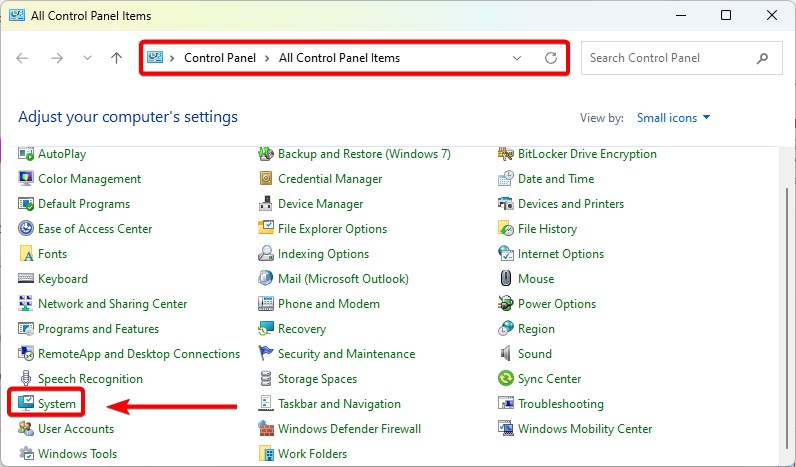Viewport: 796px width, 467px height.
Task: Click the Control Panel breadcrumb
Action: click(220, 58)
